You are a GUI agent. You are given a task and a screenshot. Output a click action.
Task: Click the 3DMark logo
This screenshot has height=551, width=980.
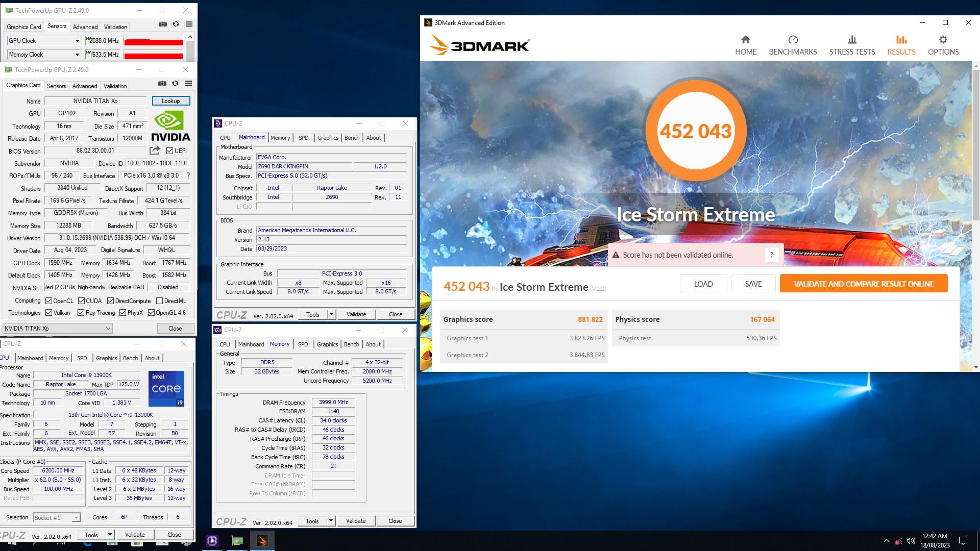click(x=479, y=45)
